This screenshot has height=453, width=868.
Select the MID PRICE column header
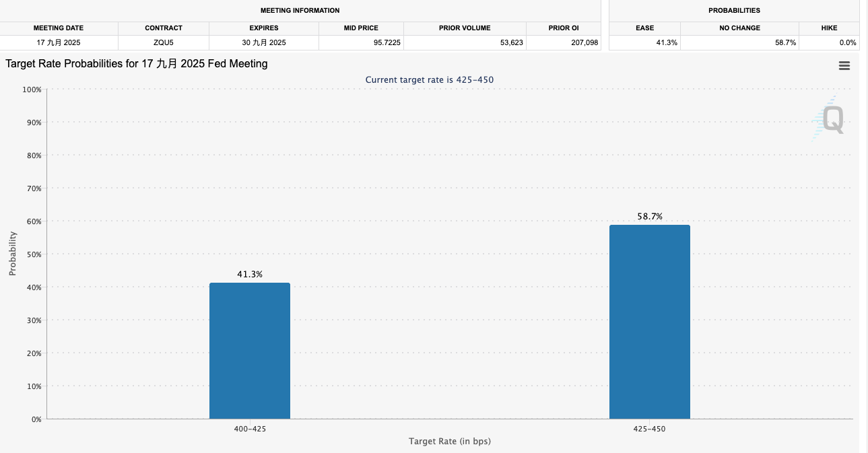coord(361,28)
